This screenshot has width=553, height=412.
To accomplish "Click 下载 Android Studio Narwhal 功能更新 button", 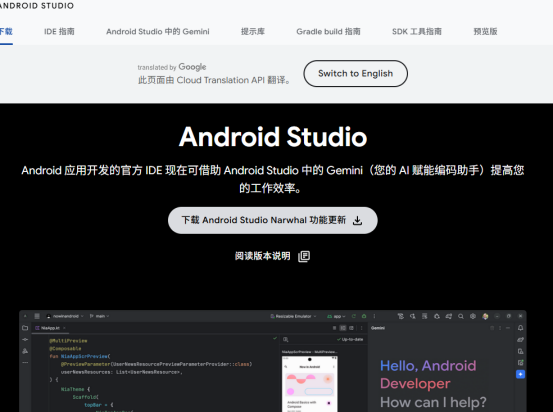I will click(x=273, y=220).
